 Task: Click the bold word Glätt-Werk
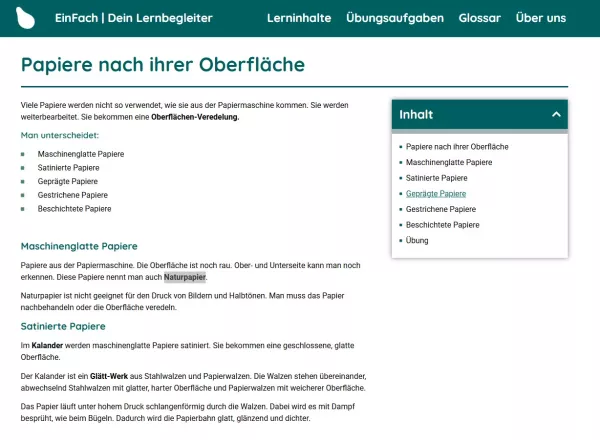pos(109,376)
